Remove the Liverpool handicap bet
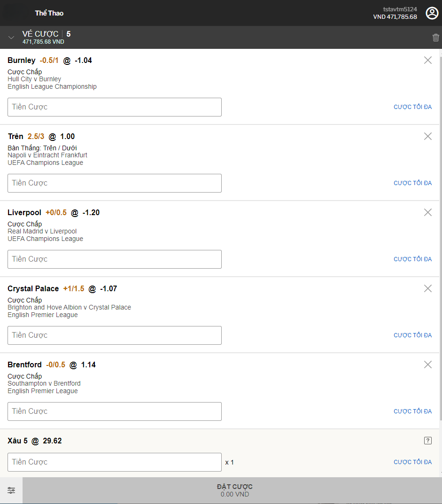442x504 pixels. (x=427, y=212)
